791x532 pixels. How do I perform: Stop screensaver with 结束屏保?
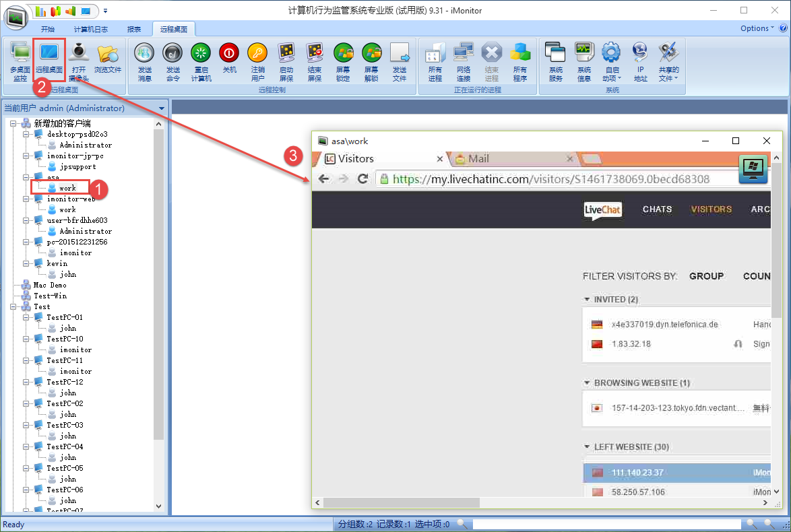pyautogui.click(x=314, y=62)
